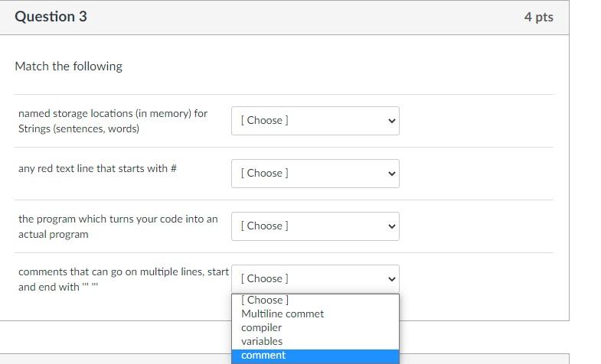Click chevron arrow of third Choose dropdown

click(x=391, y=226)
